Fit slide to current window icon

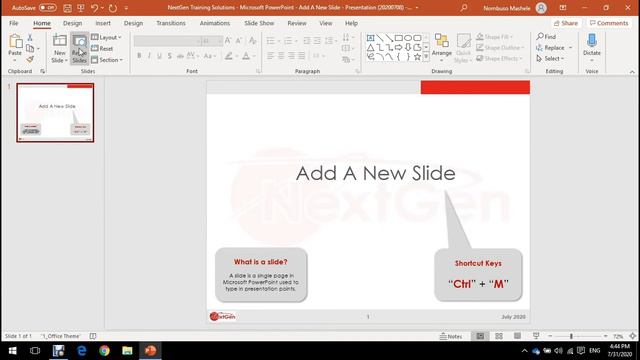[x=633, y=336]
